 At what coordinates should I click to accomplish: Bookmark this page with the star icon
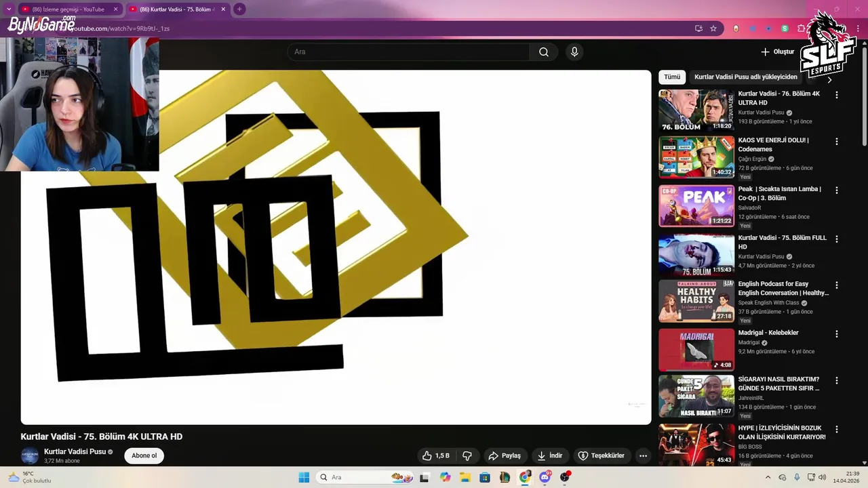click(713, 28)
